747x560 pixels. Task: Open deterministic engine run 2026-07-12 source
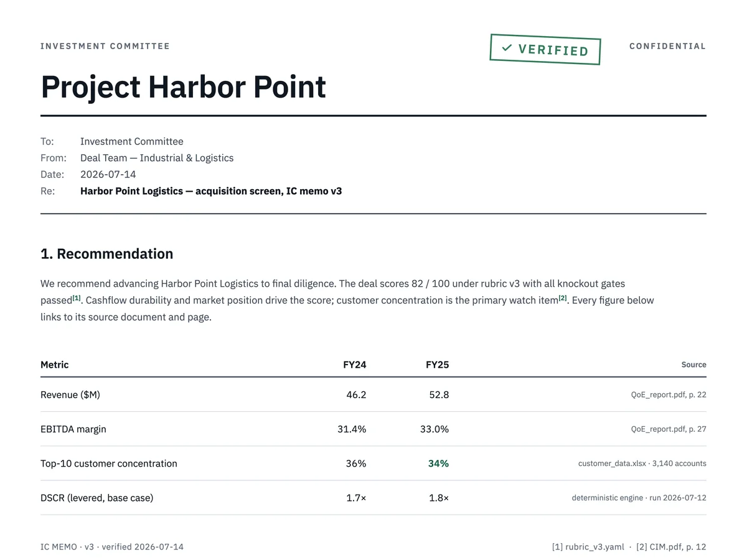point(639,498)
